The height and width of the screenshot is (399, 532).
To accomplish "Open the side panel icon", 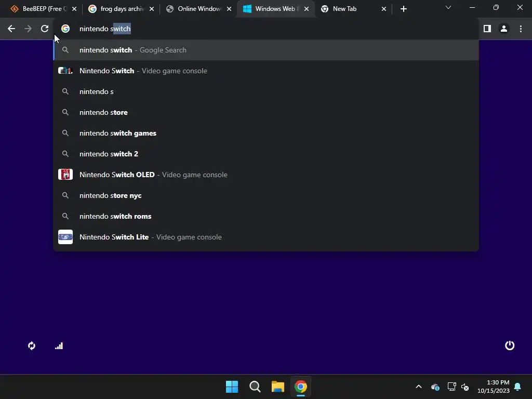I will click(487, 29).
